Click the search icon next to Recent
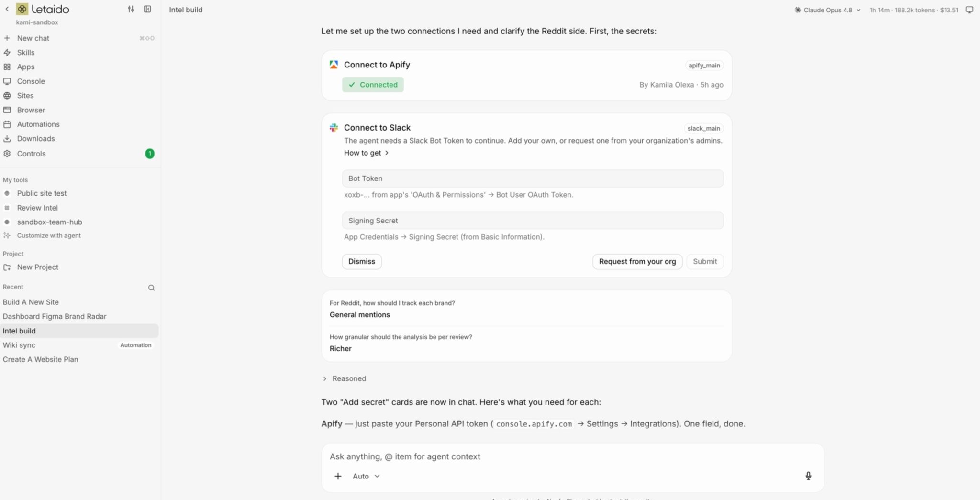Viewport: 980px width, 500px height. (x=151, y=288)
